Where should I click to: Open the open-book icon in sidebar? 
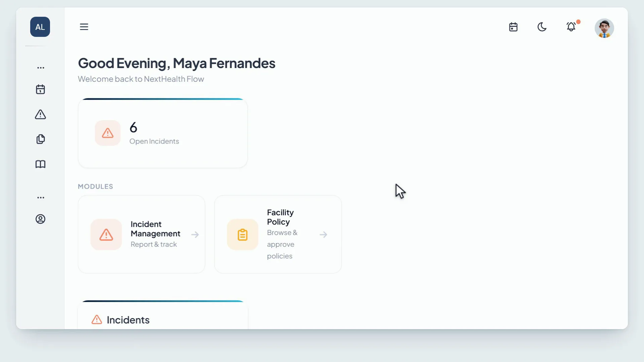[41, 164]
